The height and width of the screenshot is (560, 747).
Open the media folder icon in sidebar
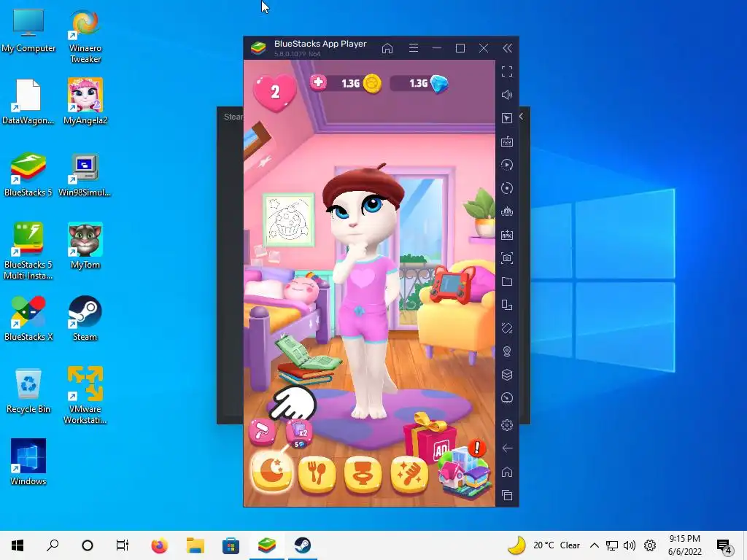point(507,281)
